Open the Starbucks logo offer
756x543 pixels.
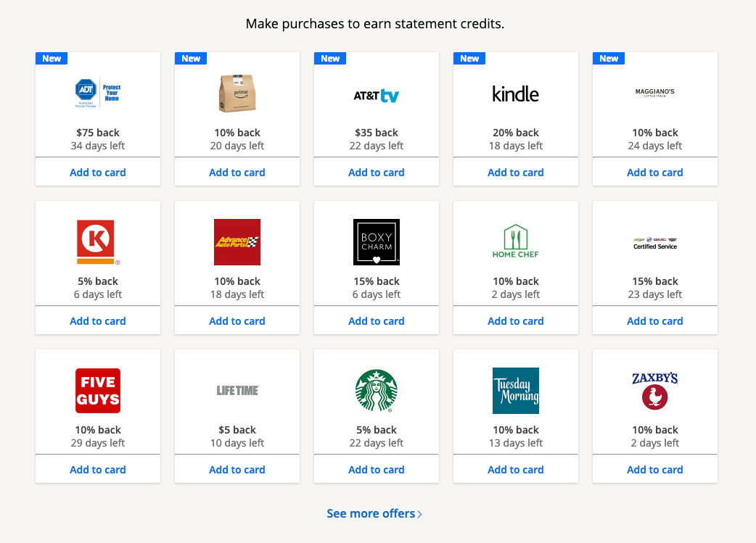pyautogui.click(x=377, y=391)
